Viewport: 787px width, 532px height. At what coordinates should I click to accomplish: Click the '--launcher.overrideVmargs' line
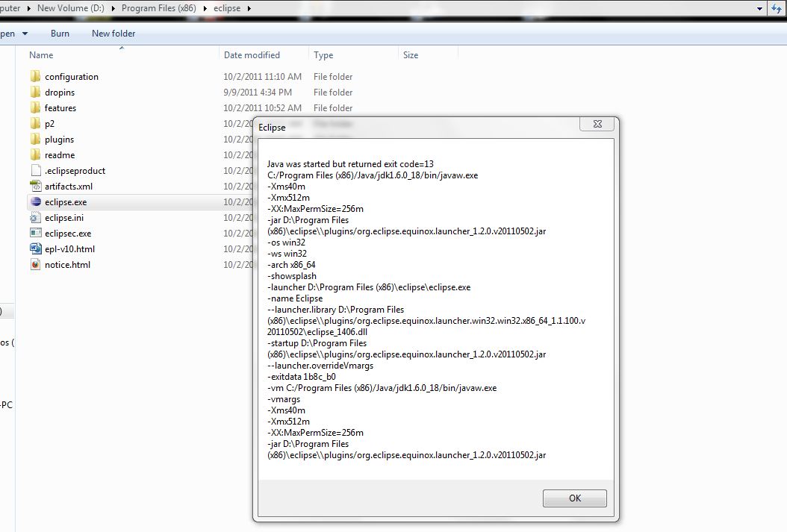click(320, 366)
